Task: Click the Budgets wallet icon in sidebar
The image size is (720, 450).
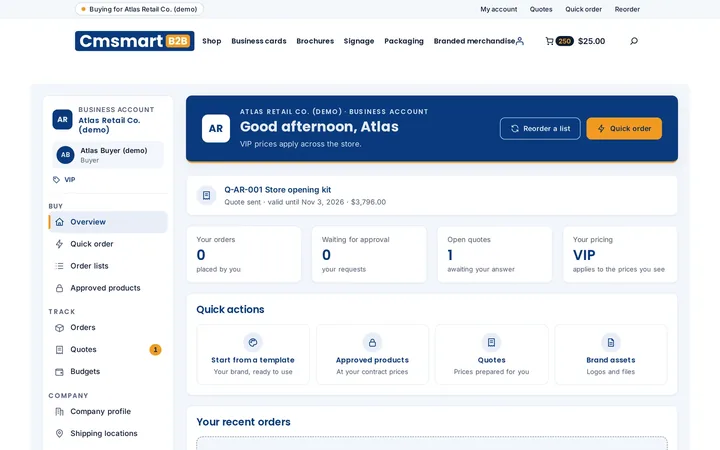Action: (59, 371)
